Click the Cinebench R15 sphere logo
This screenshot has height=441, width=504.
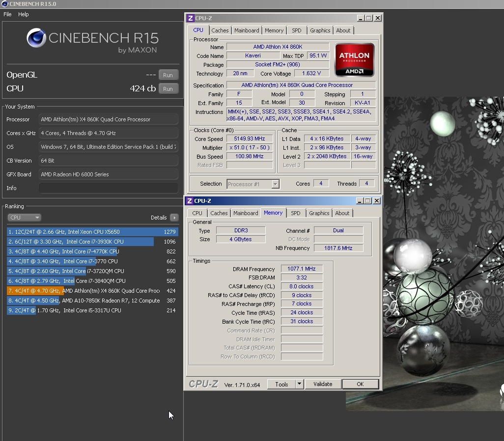(x=36, y=38)
